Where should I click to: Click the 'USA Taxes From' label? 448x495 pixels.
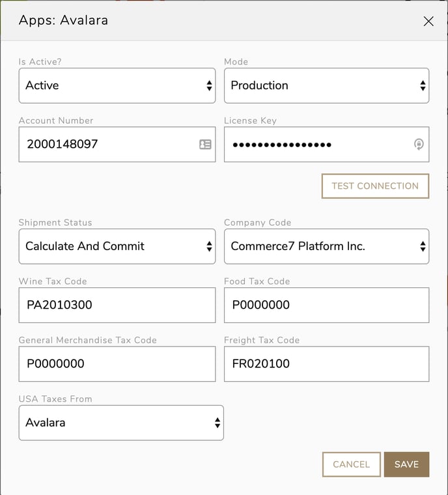point(55,399)
